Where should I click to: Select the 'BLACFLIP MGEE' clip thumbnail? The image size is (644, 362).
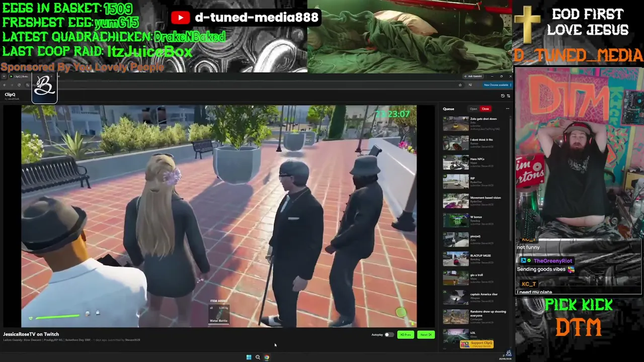click(x=455, y=259)
